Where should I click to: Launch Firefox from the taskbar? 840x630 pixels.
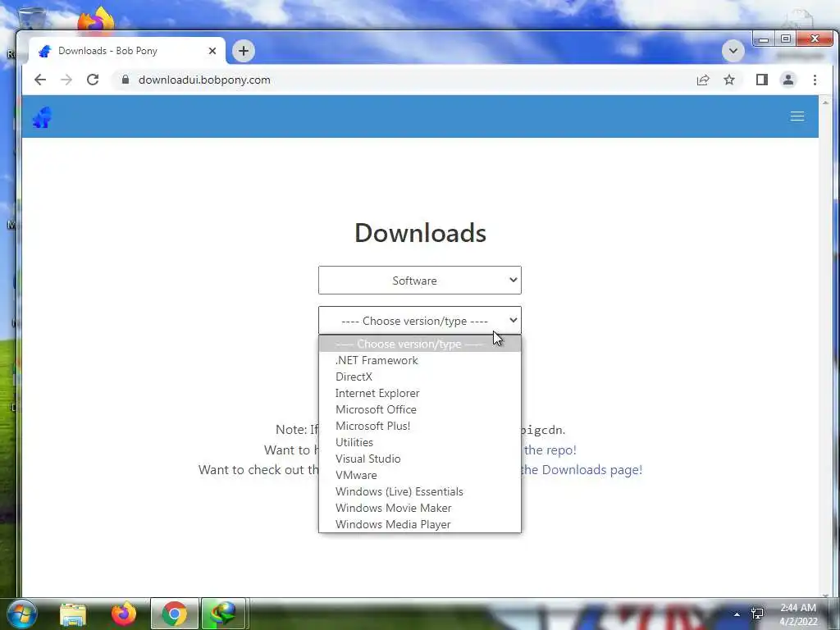(123, 614)
